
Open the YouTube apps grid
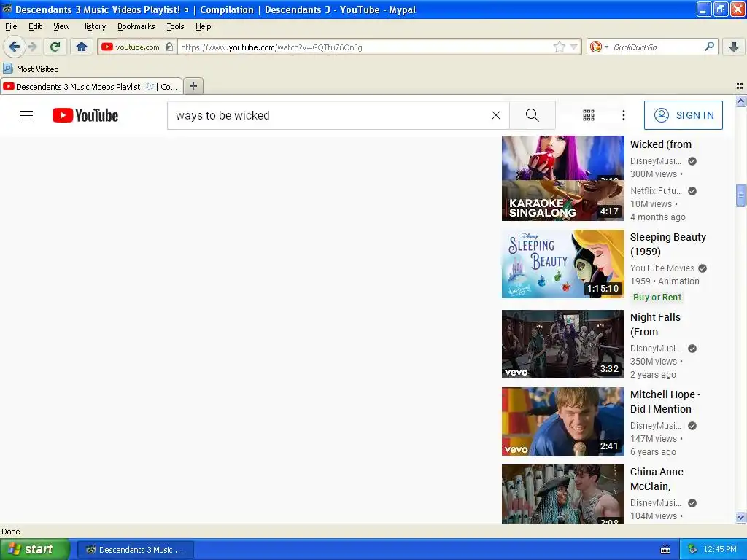(x=589, y=115)
